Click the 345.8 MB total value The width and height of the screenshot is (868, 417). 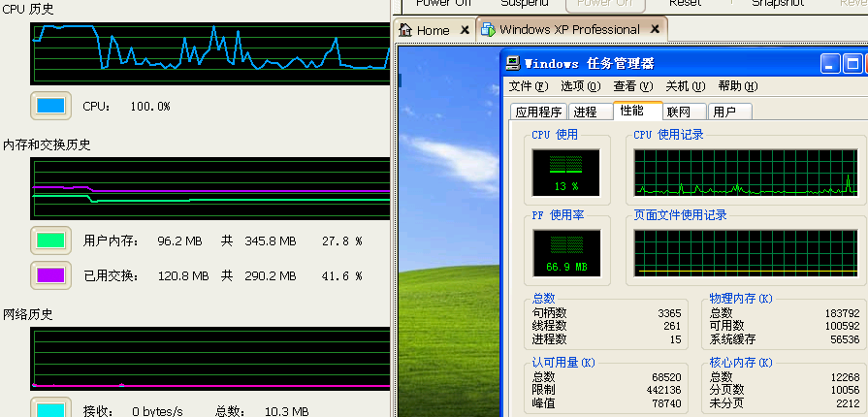pos(271,241)
